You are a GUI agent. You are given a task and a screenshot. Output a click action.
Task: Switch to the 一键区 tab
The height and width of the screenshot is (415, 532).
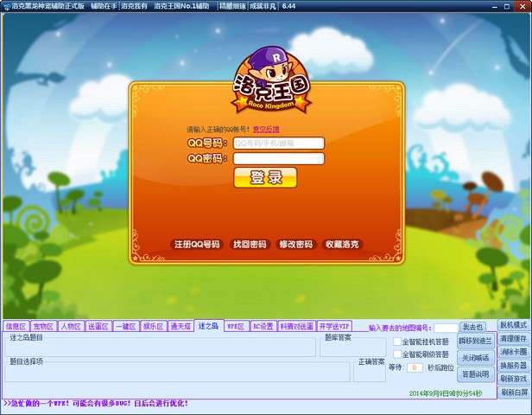(x=126, y=326)
